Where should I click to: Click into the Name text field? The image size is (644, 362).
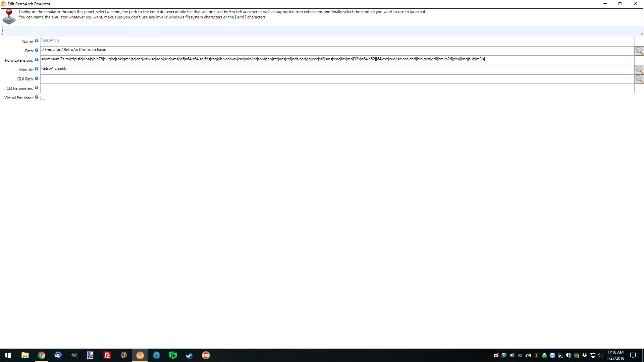[337, 42]
